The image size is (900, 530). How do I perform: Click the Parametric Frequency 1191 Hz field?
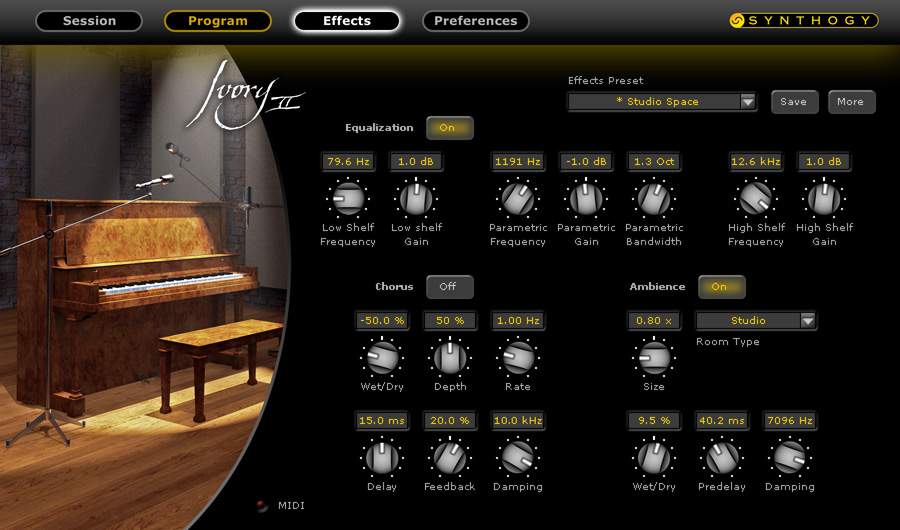(517, 161)
